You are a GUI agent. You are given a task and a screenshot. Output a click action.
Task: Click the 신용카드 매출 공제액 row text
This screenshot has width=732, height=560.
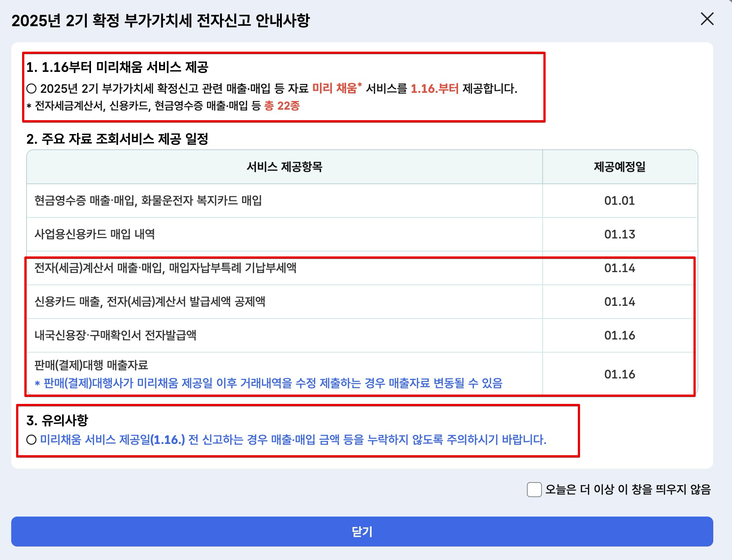tap(150, 302)
